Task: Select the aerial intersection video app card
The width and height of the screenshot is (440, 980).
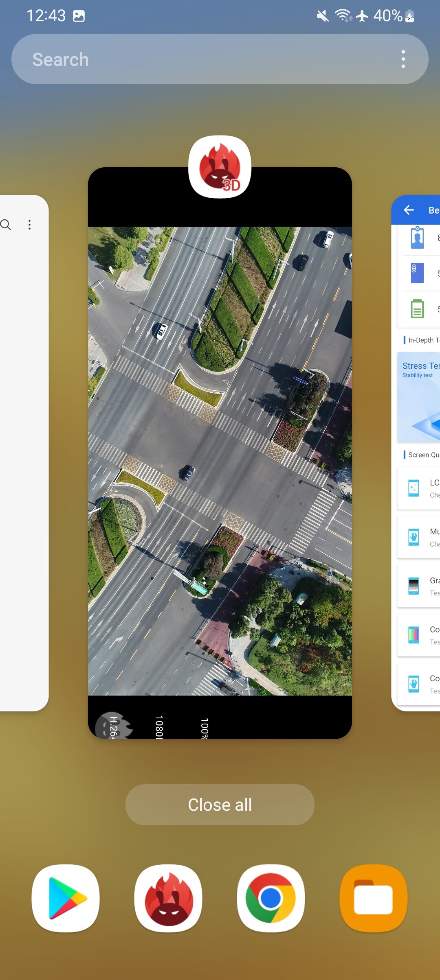Action: tap(220, 453)
